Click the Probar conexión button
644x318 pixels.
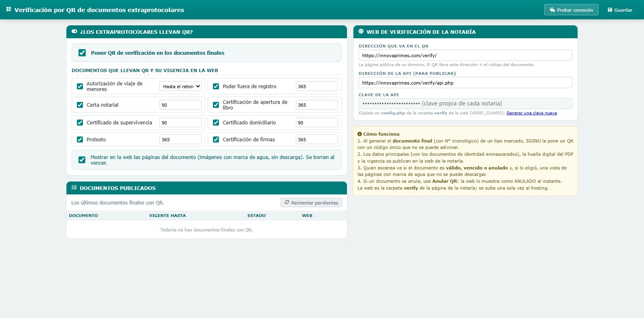tap(571, 10)
